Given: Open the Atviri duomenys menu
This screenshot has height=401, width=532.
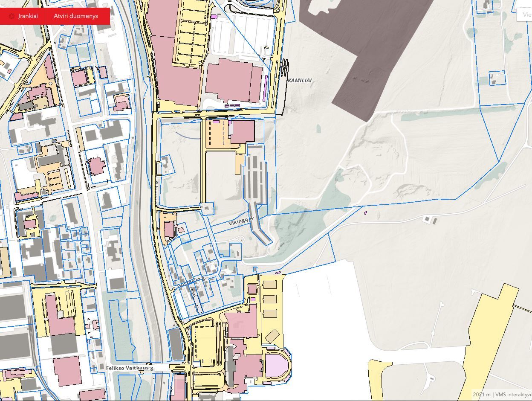Looking at the screenshot, I should (x=76, y=16).
